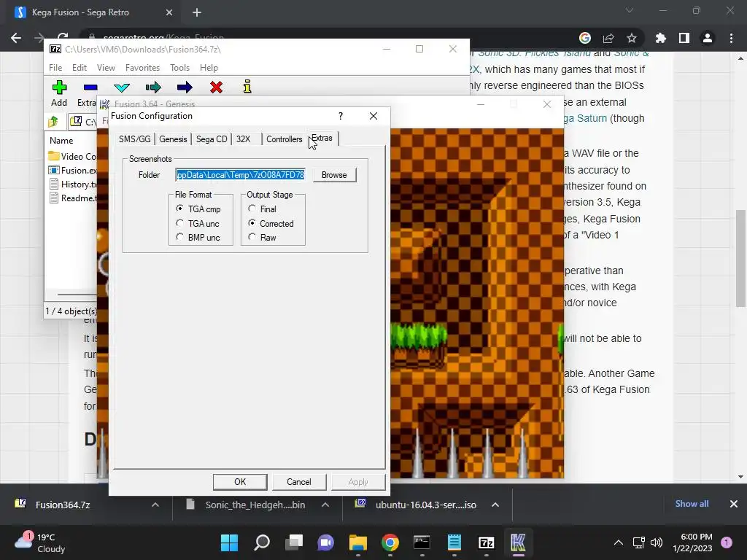This screenshot has height=560, width=747.
Task: Expand ubuntu iso download options chevron
Action: point(495,505)
